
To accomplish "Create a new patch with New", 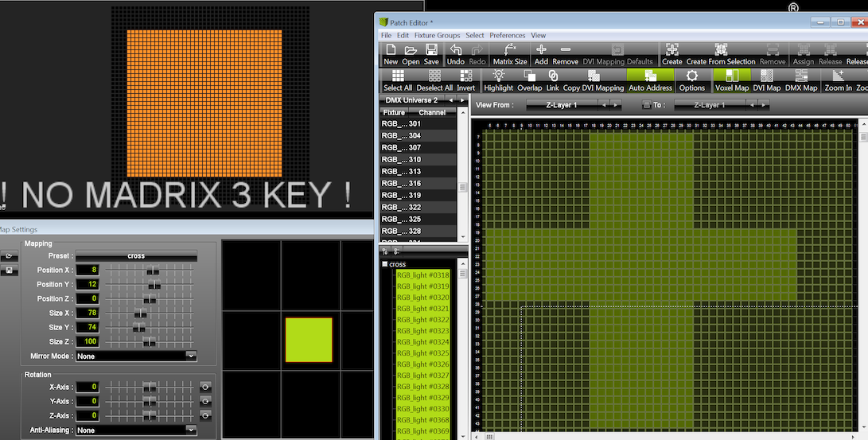I will (391, 50).
